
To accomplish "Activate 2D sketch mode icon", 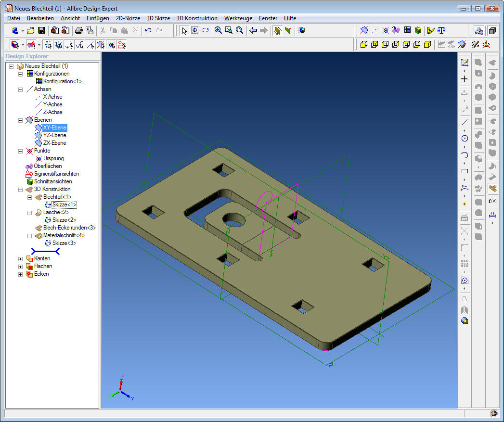I will point(465,63).
